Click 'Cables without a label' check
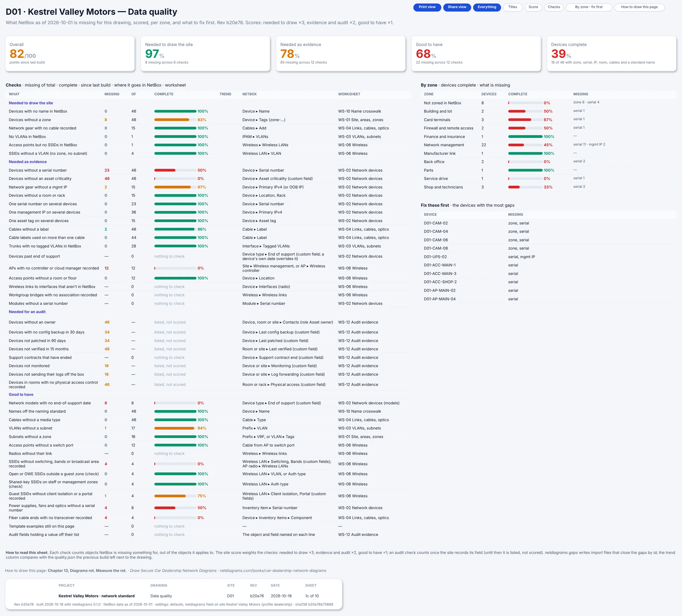Image resolution: width=682 pixels, height=616 pixels. 29,229
